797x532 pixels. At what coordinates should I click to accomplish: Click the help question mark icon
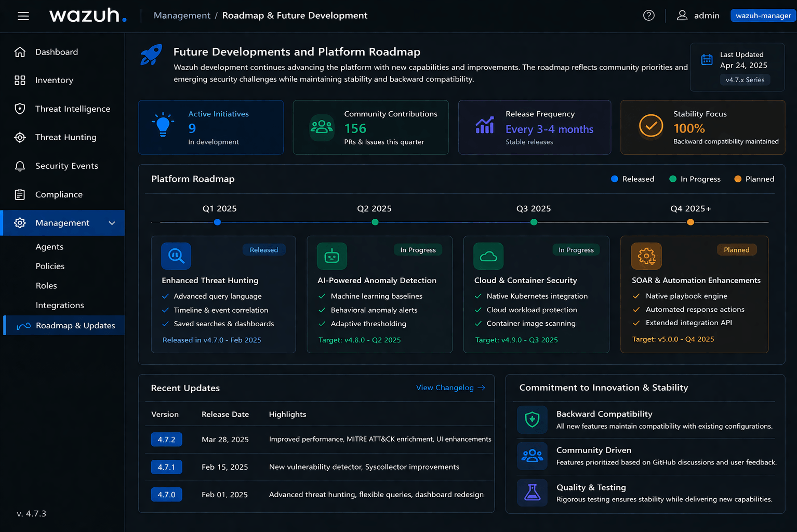click(648, 16)
